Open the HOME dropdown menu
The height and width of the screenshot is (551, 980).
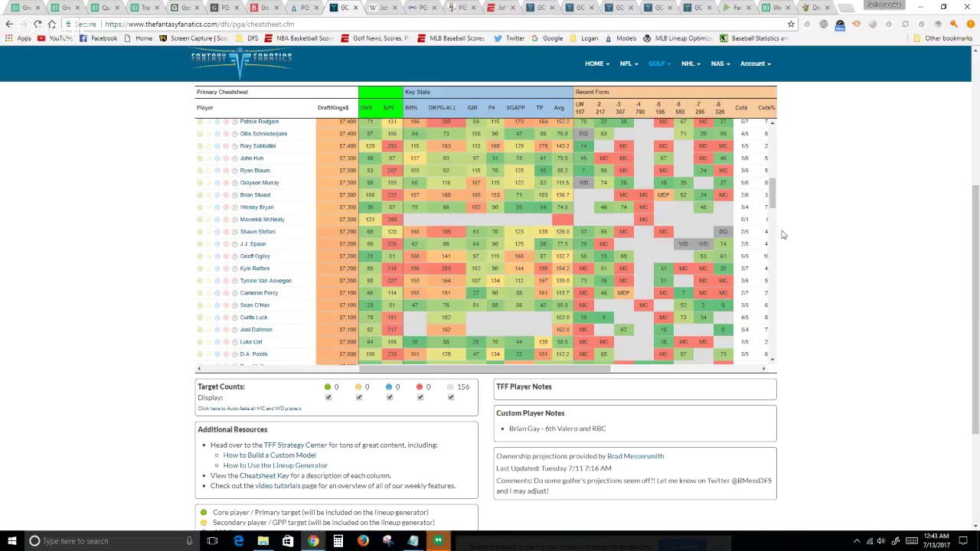(597, 64)
